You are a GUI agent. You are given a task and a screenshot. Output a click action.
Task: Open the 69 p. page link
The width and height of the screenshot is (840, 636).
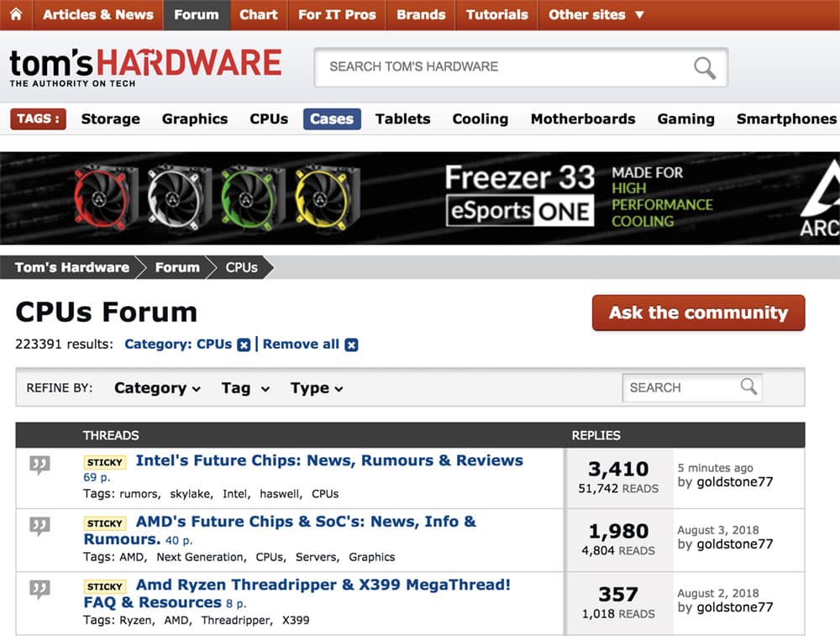pyautogui.click(x=97, y=477)
